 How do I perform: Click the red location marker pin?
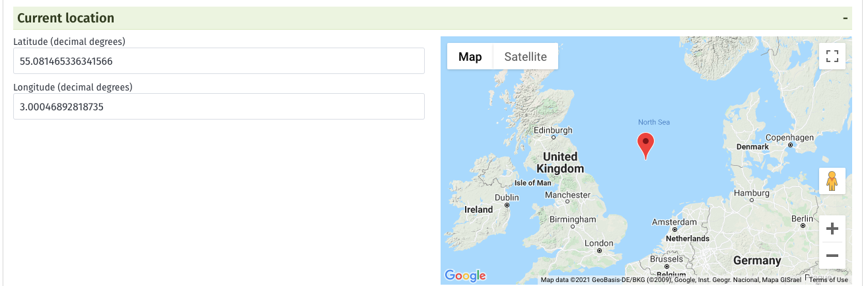pos(645,143)
